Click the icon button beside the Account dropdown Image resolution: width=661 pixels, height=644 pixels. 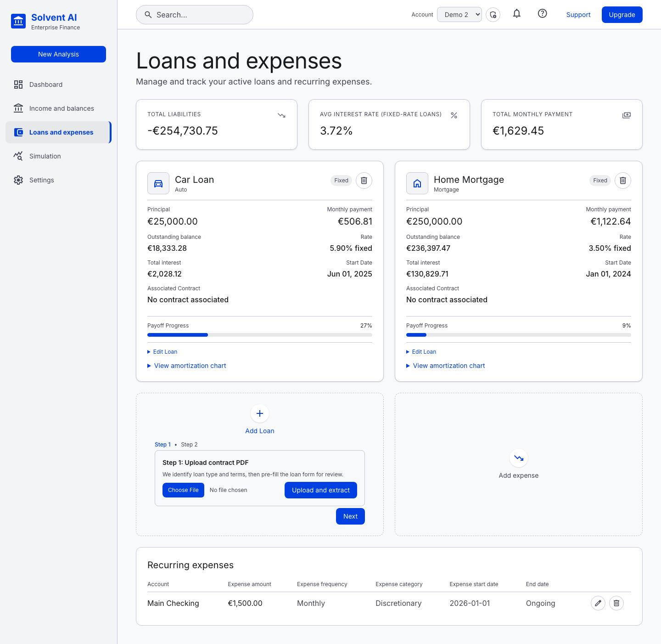tap(493, 15)
